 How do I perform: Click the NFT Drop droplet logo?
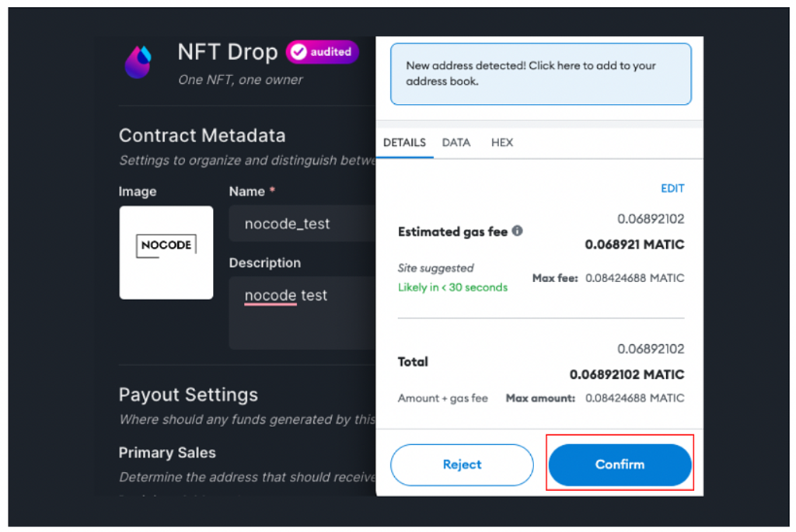(x=138, y=62)
